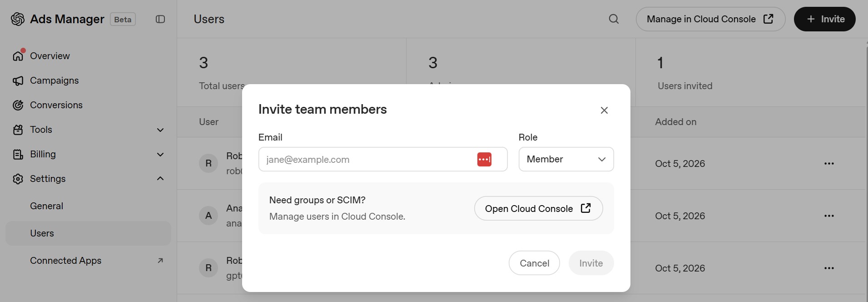The width and height of the screenshot is (868, 302).
Task: Click the Total users stat label
Action: [222, 86]
